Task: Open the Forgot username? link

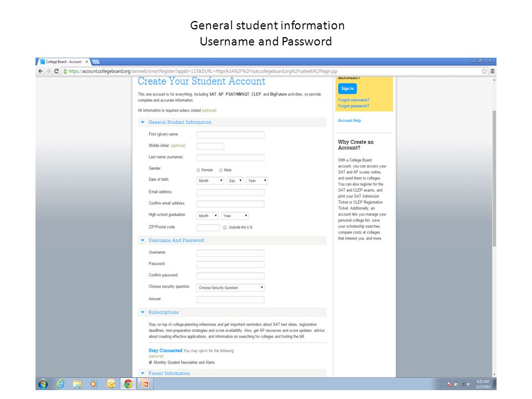Action: pyautogui.click(x=354, y=100)
